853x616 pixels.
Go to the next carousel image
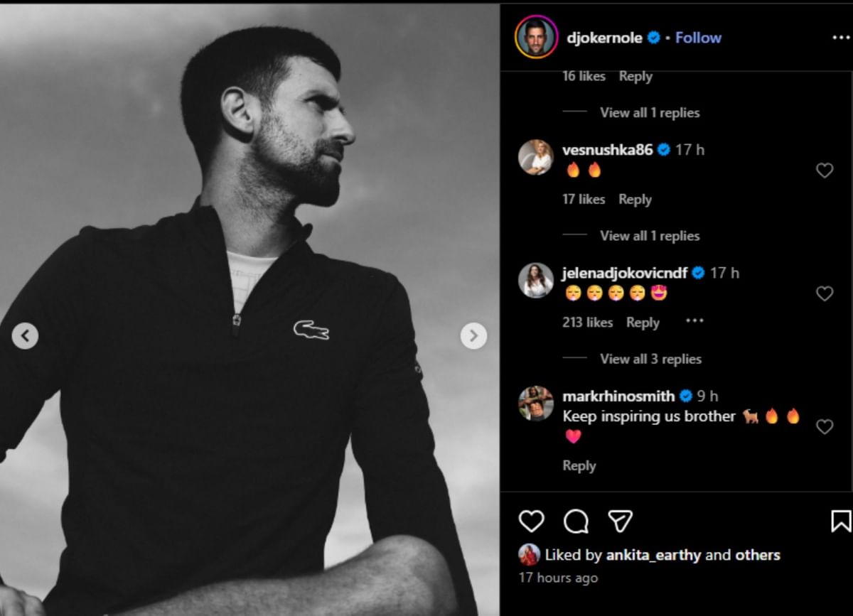click(x=473, y=335)
